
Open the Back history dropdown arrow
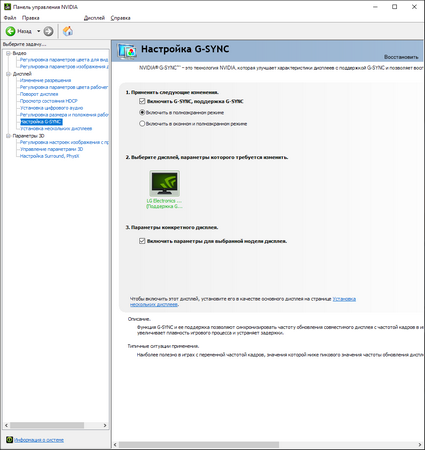38,31
